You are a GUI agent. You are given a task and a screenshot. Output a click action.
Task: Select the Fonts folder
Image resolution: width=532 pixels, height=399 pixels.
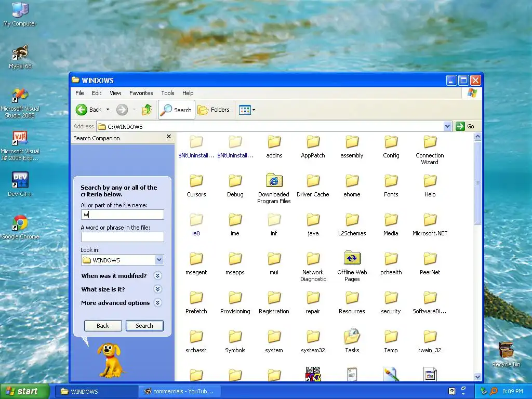point(391,185)
